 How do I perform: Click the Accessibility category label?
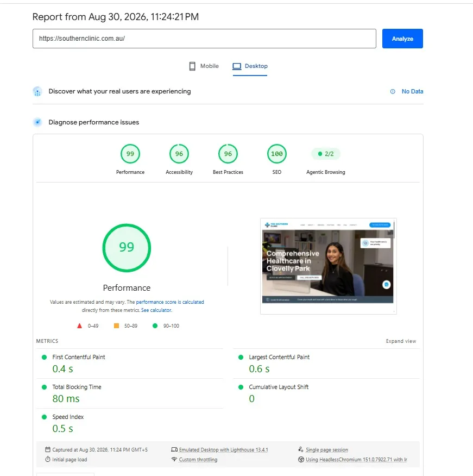click(179, 172)
